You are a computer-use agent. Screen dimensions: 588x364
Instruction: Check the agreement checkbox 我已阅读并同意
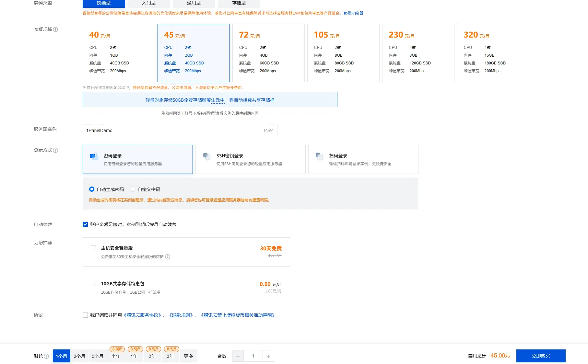(85, 315)
